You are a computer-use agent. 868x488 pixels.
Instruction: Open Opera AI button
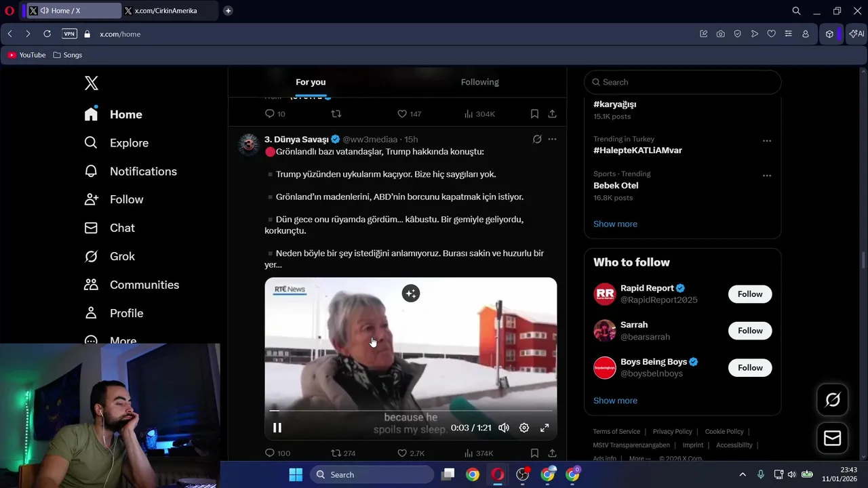[856, 34]
